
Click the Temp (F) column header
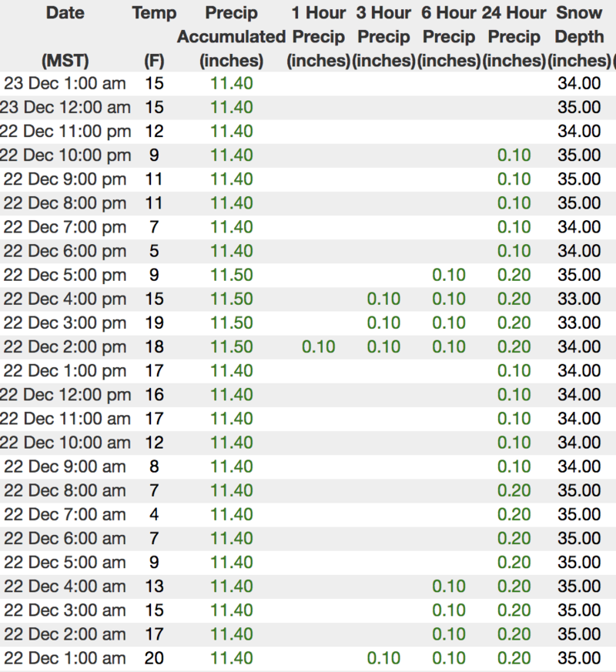(154, 36)
